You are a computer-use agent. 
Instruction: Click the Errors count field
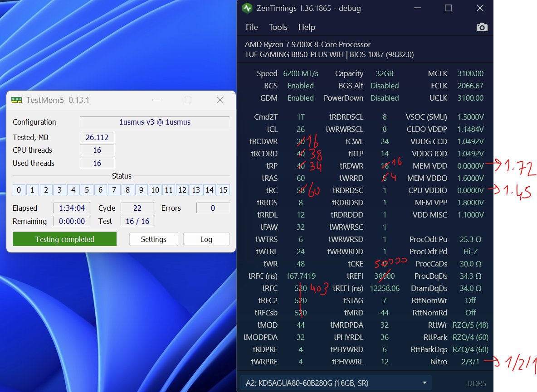[x=213, y=208]
